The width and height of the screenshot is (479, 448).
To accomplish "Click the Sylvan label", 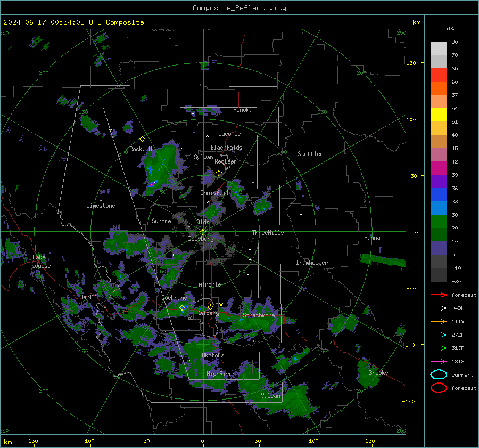I will pos(203,157).
